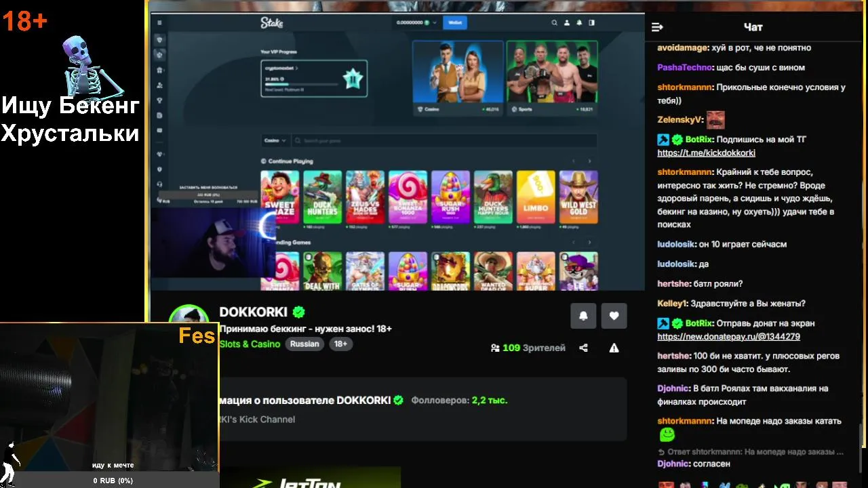Click the 18+ tag under stream title

340,344
